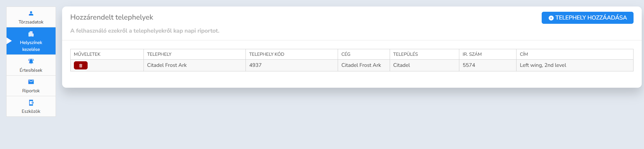The image size is (644, 149).
Task: Open Riportok via the envelope icon
Action: (x=31, y=82)
